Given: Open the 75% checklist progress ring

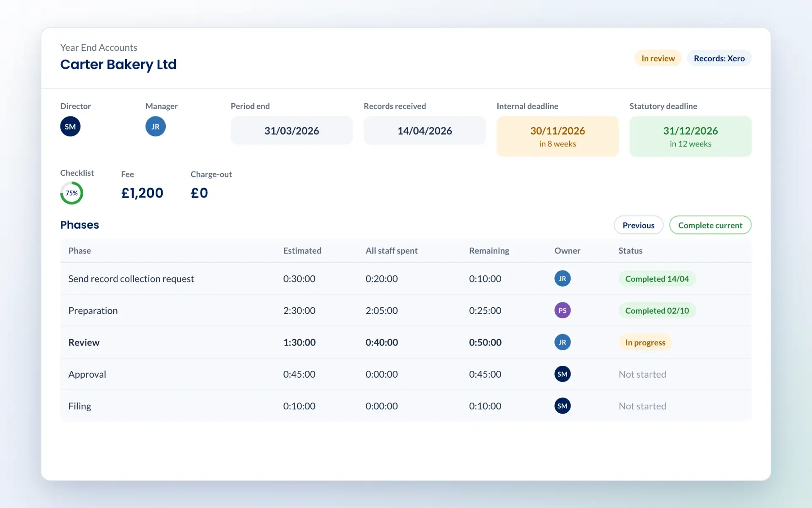Looking at the screenshot, I should [x=71, y=193].
